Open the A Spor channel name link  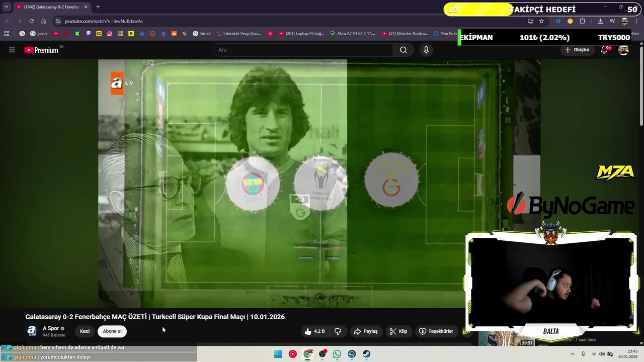pyautogui.click(x=51, y=328)
